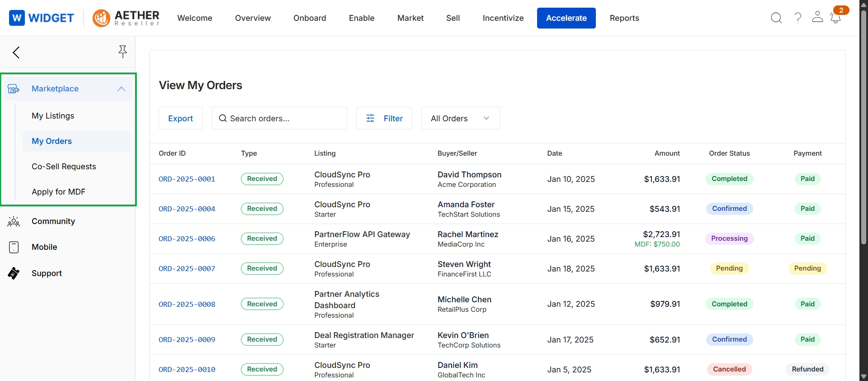
Task: Click the MDF: $750.00 amount text
Action: pos(657,244)
